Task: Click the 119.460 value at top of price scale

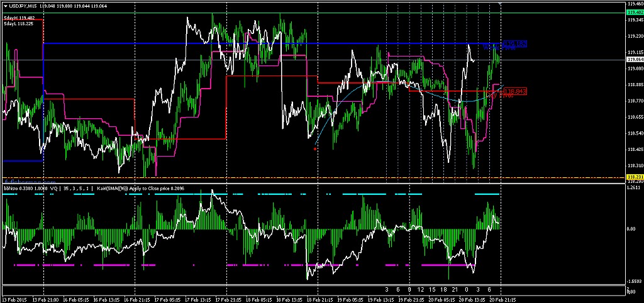Action: click(x=635, y=4)
